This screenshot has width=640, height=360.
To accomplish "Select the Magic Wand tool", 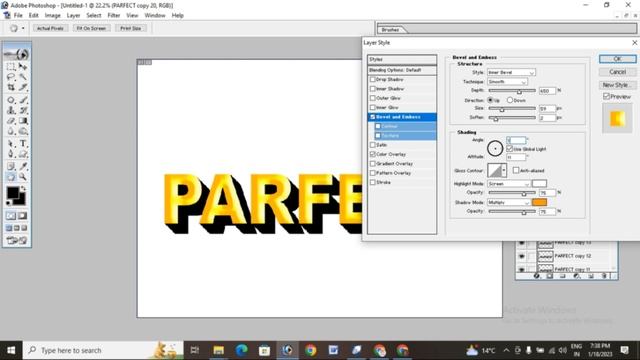I will coord(23,77).
